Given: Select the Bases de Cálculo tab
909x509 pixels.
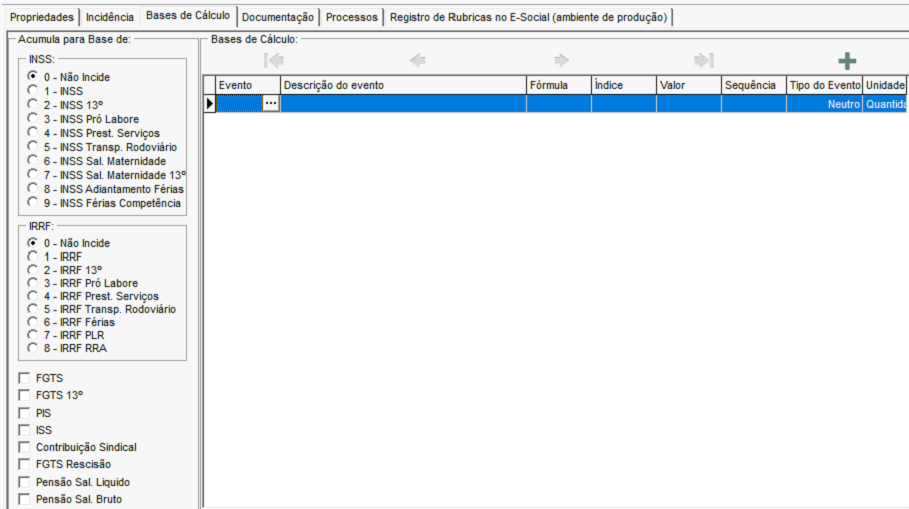Looking at the screenshot, I should click(x=188, y=16).
